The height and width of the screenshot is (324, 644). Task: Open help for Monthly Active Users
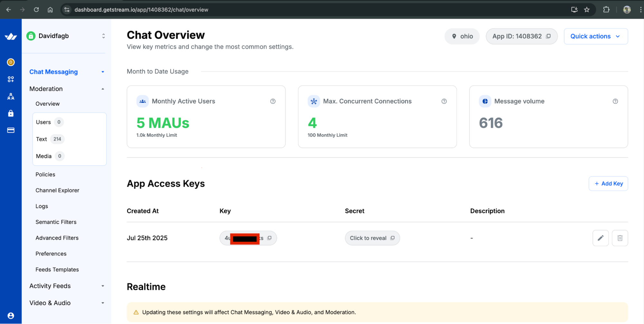(273, 101)
